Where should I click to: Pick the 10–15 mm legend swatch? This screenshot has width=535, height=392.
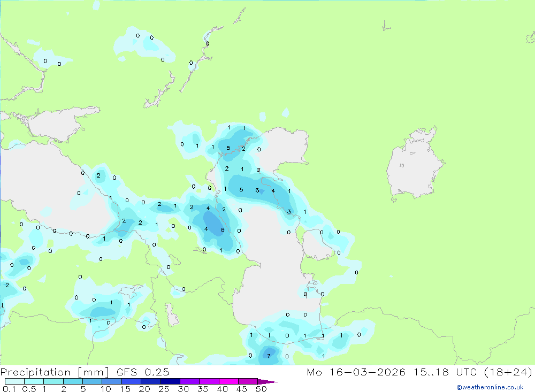tap(112, 381)
